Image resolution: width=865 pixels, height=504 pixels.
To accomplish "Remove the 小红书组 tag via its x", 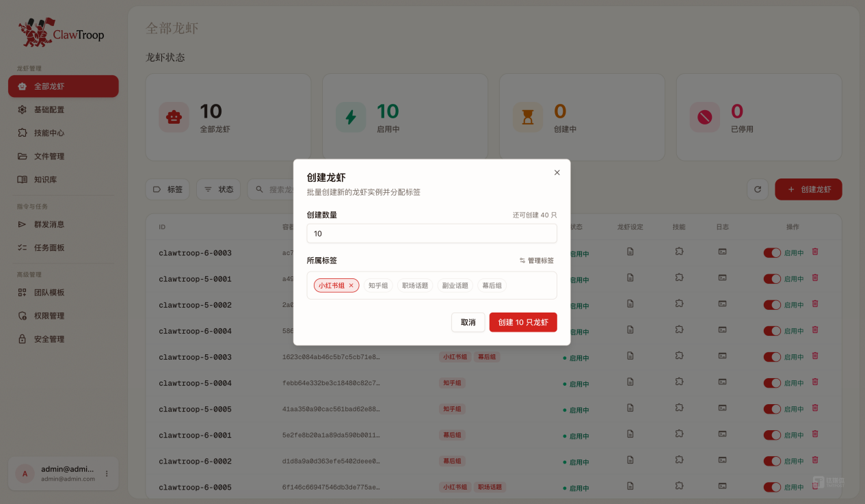I will (x=351, y=286).
